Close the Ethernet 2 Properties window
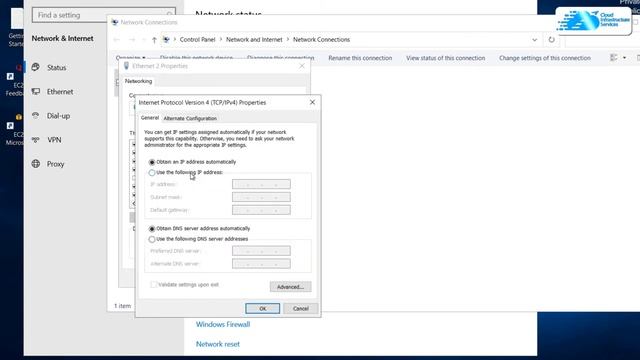 tap(302, 66)
